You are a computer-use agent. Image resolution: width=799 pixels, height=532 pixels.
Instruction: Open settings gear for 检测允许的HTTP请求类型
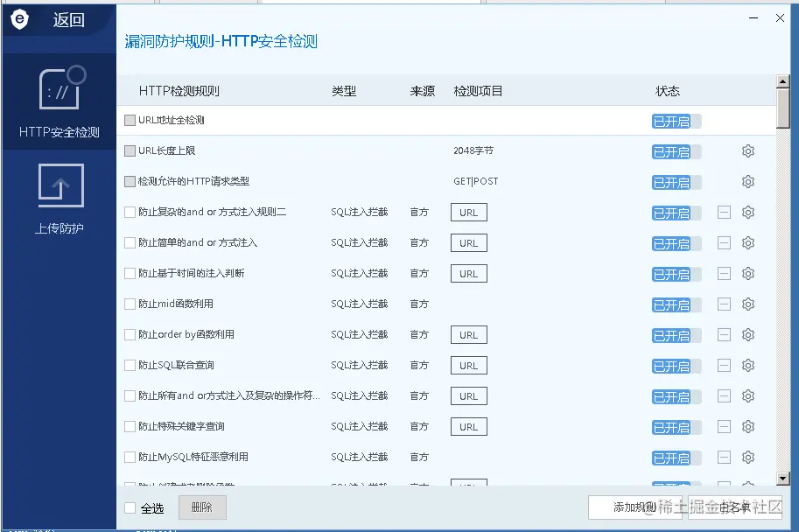tap(748, 182)
